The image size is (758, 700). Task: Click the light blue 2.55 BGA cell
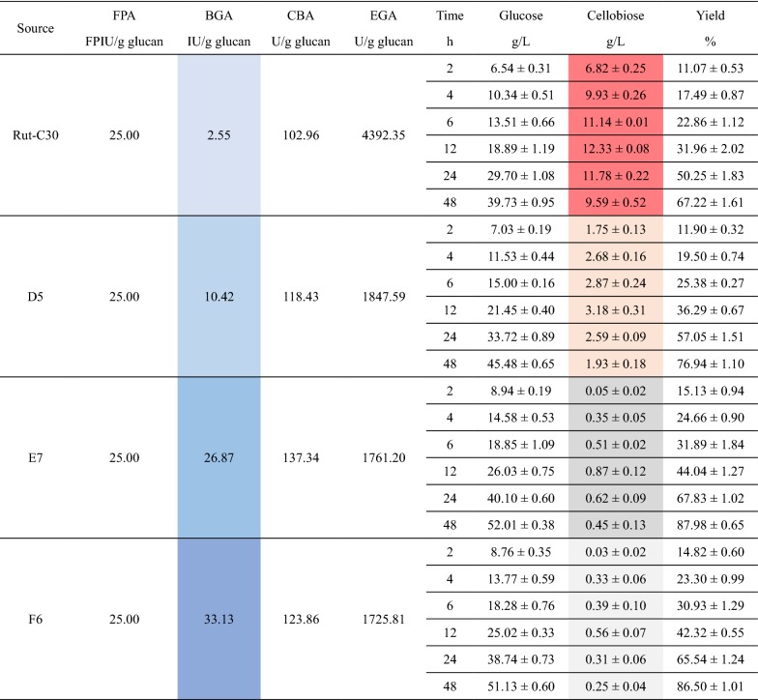tap(219, 135)
